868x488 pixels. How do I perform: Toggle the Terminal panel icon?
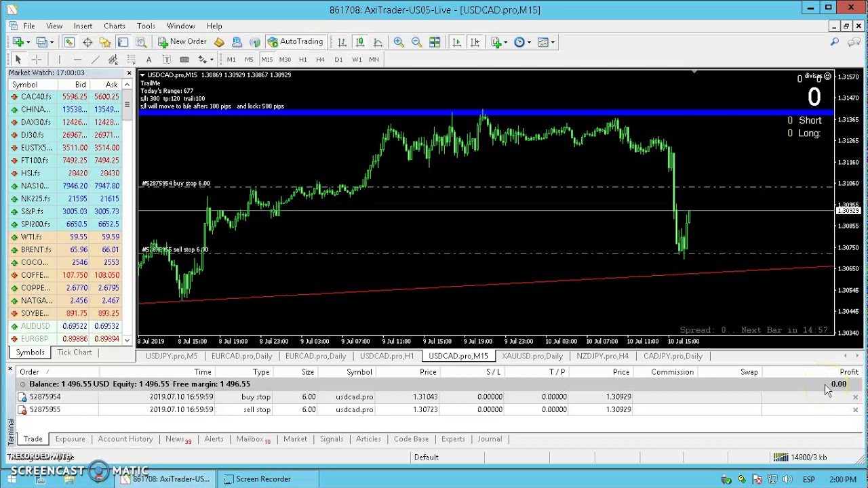tap(123, 42)
